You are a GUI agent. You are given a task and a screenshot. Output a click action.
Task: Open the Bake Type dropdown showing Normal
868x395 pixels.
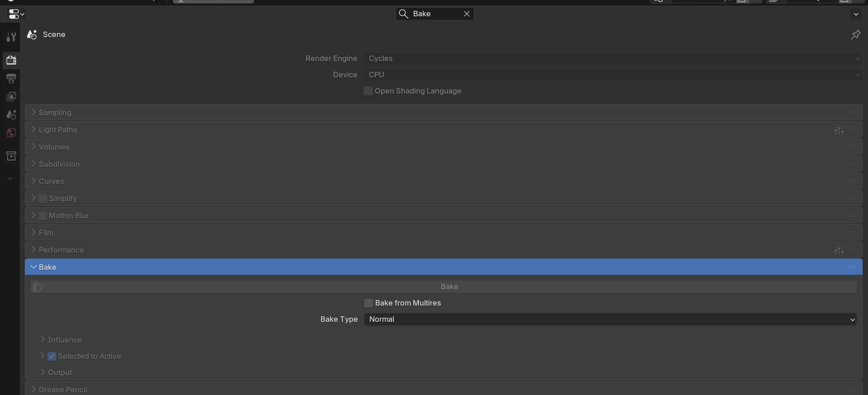[610, 320]
